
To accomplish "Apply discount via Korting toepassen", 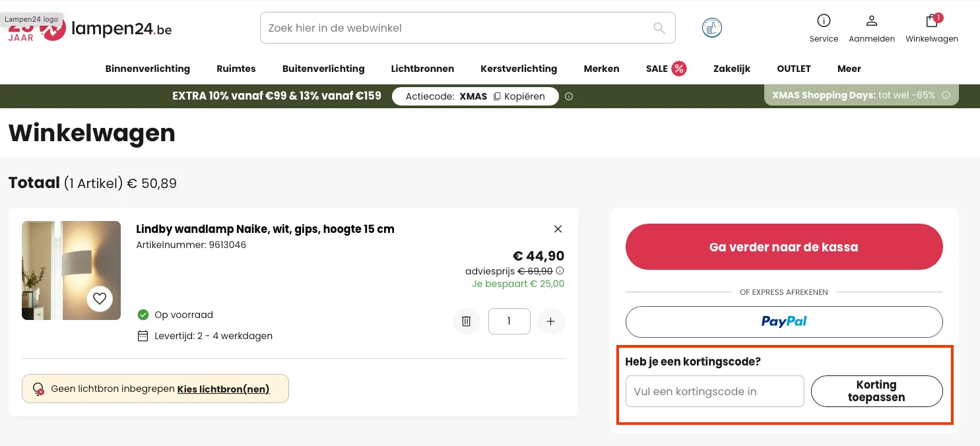I will click(876, 391).
